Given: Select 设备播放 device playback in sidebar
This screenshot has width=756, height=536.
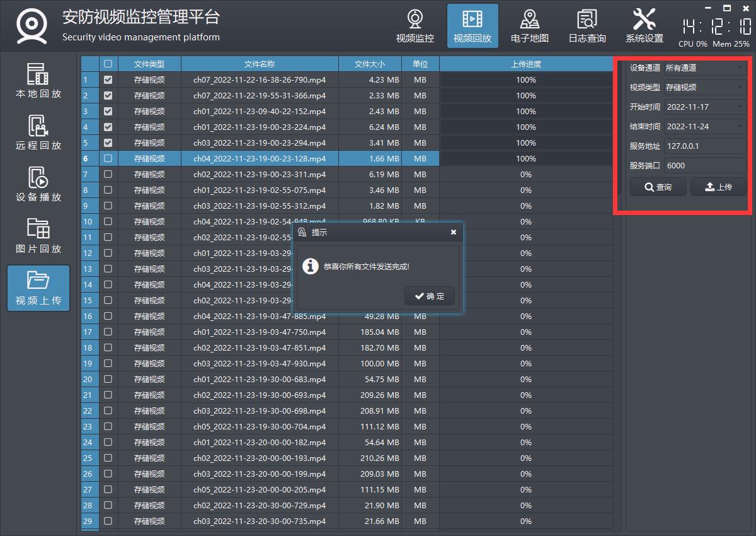Looking at the screenshot, I should coord(38,184).
